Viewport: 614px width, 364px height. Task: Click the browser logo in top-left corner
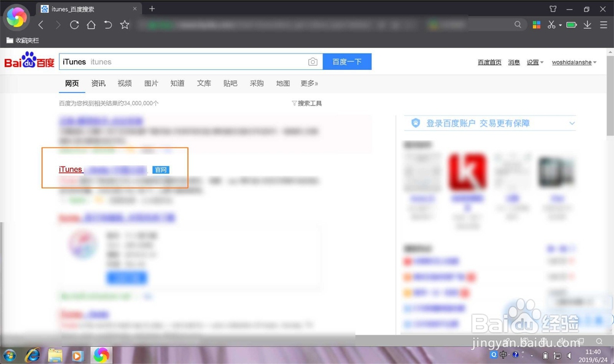pyautogui.click(x=17, y=17)
